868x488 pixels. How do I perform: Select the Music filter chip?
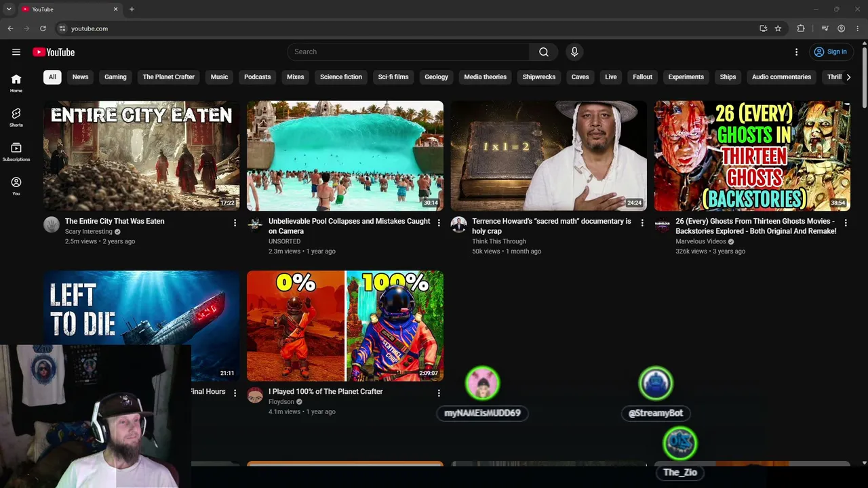tap(219, 77)
